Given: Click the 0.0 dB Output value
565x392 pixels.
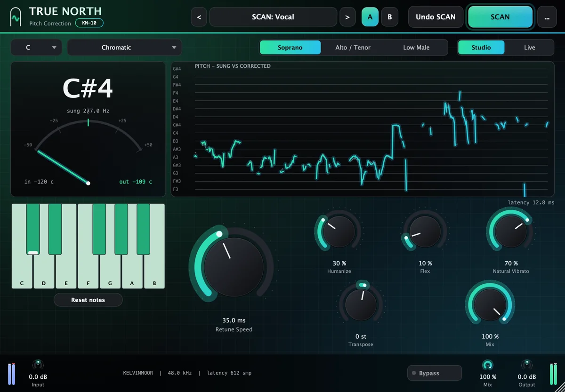Looking at the screenshot, I should [x=526, y=377].
